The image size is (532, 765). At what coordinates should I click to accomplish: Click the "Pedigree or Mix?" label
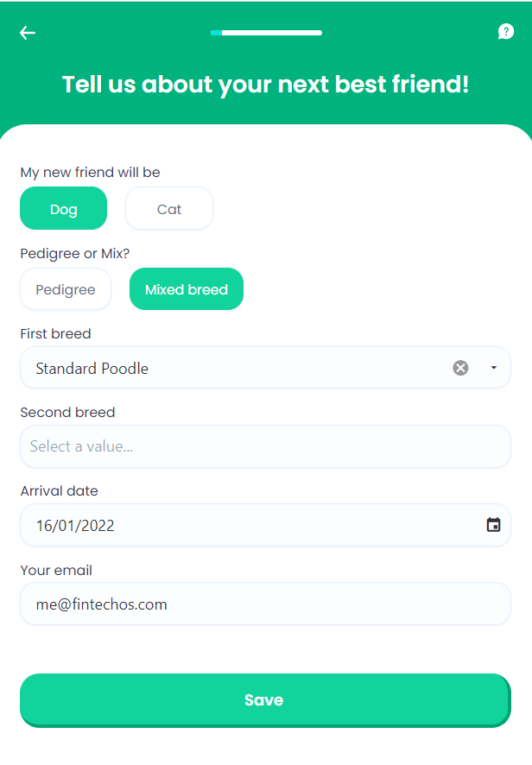(x=75, y=254)
